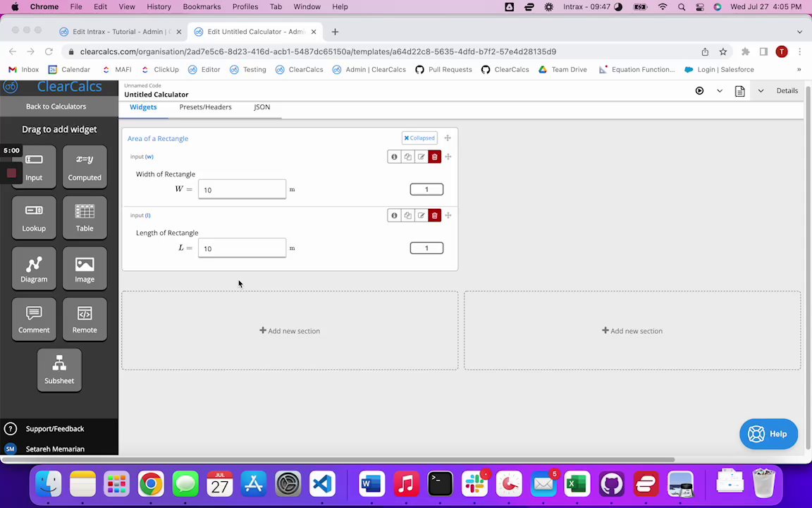
Task: Open the Pull Requests bookmark
Action: point(444,69)
